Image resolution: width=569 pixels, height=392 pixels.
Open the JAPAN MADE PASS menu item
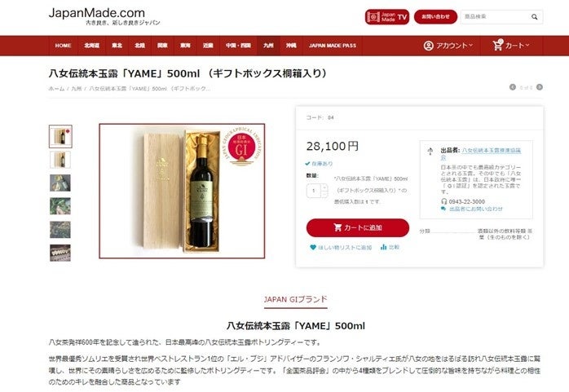333,46
